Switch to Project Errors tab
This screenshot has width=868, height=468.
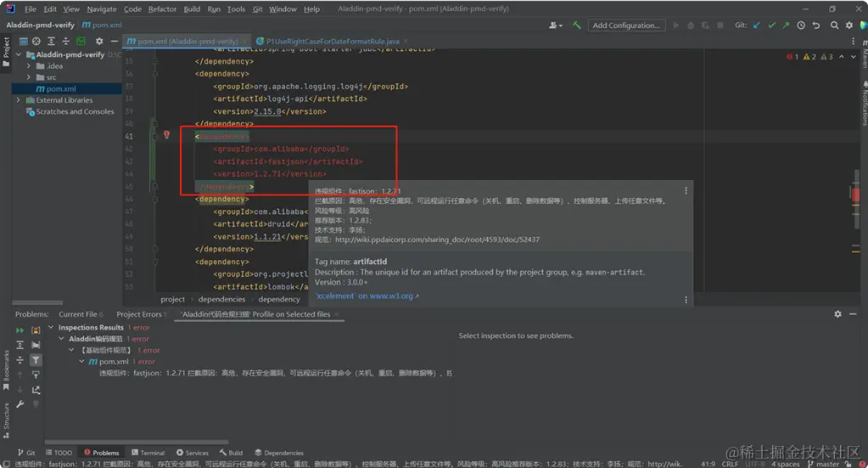141,314
